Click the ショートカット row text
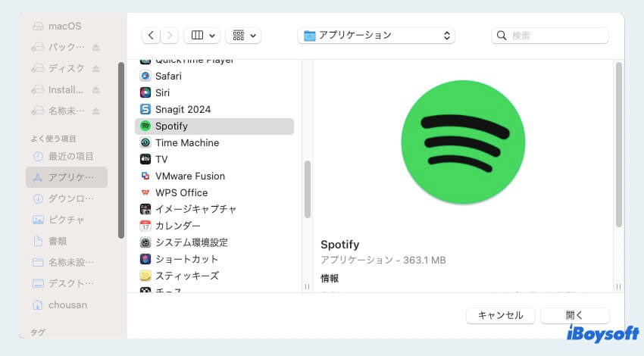The image size is (644, 356). [x=186, y=259]
